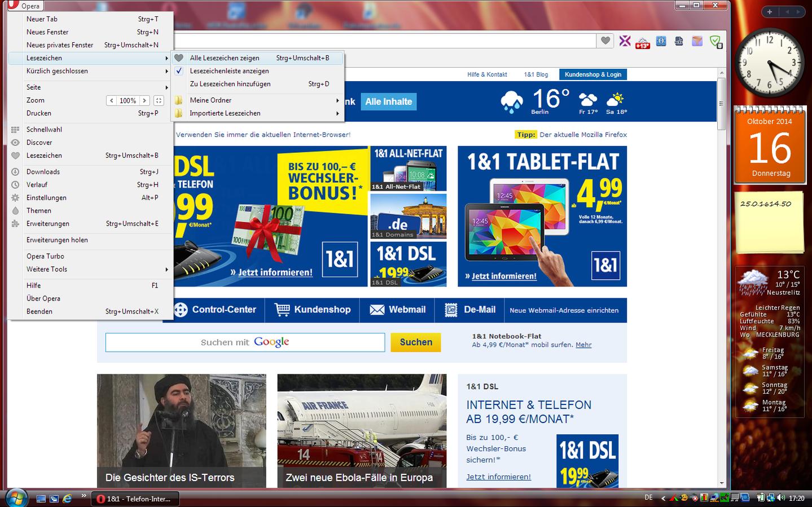Select Neuer Tab menu entry
This screenshot has height=507, width=812.
pyautogui.click(x=90, y=19)
